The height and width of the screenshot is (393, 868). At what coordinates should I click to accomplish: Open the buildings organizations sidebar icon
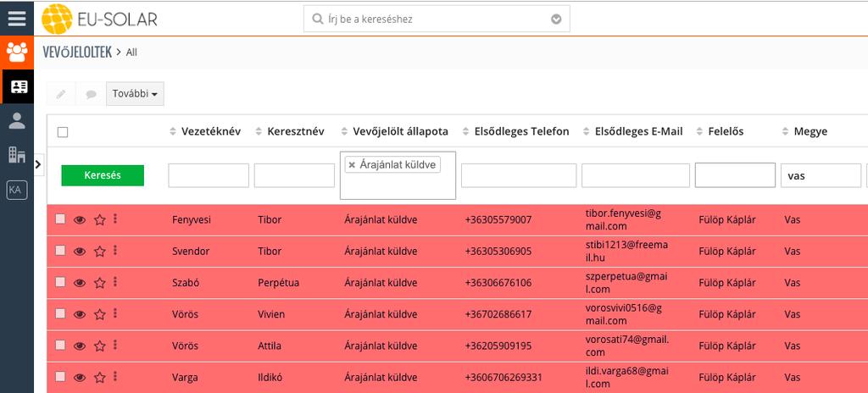pos(17,154)
